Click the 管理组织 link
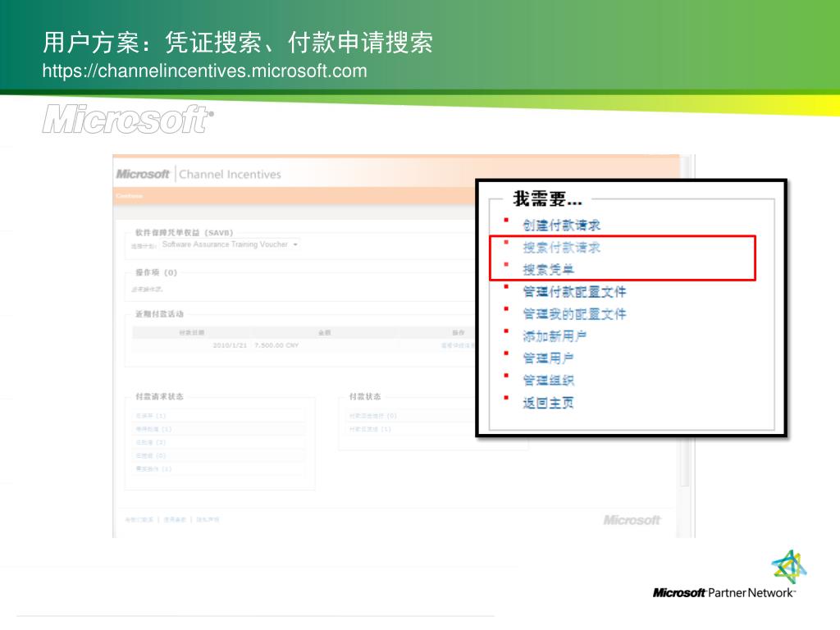Screen dimensions: 840x630 [548, 381]
